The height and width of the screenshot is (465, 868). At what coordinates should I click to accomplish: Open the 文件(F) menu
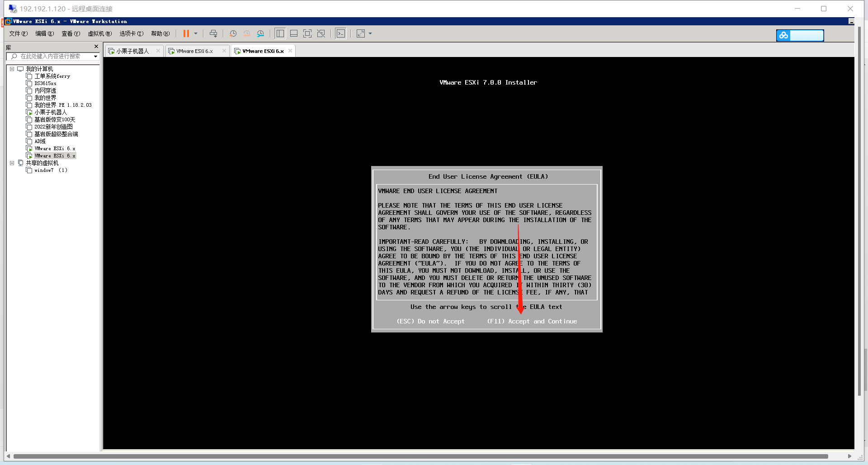pos(19,33)
